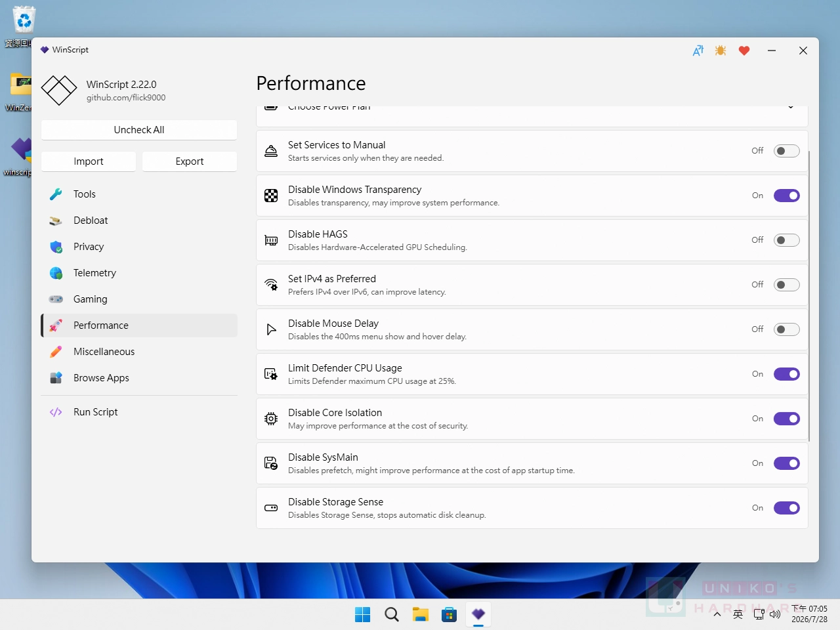
Task: Turn off the Disable SysMain toggle
Action: (787, 463)
